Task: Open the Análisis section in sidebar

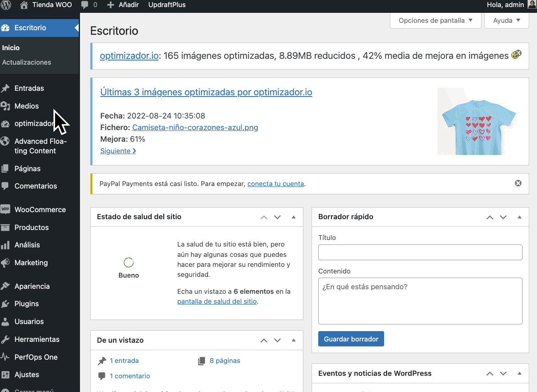Action: tap(27, 245)
